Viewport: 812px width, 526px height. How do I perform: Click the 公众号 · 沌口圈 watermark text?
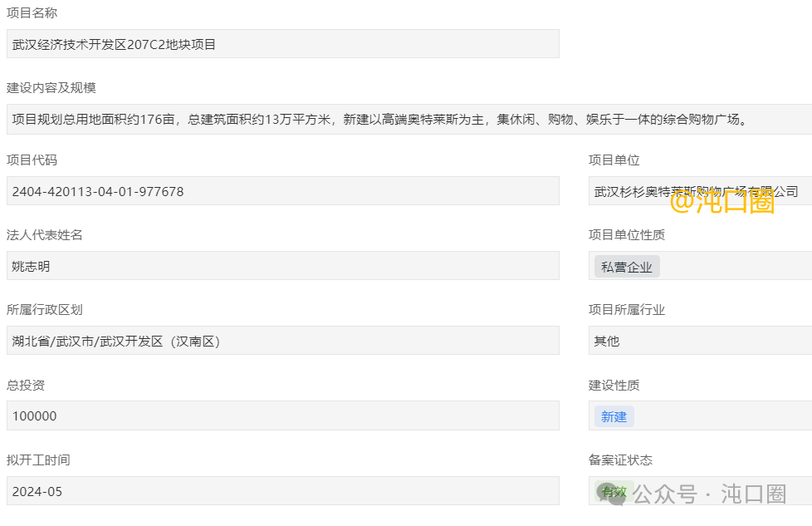[x=709, y=494]
